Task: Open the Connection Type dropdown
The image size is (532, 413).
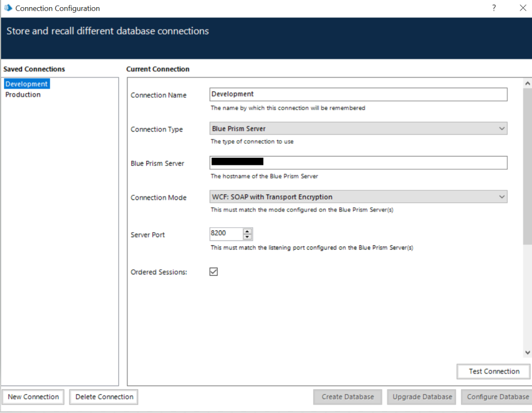Action: [358, 128]
